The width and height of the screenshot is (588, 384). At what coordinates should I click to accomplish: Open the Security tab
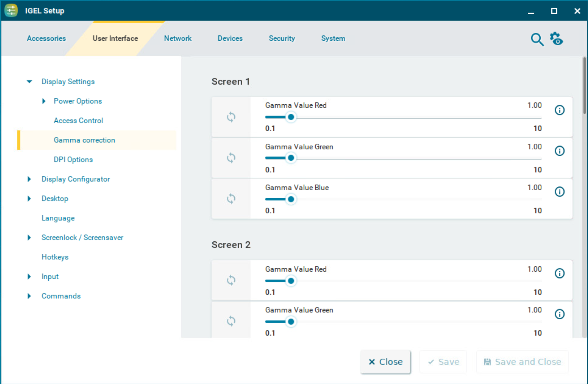click(282, 38)
